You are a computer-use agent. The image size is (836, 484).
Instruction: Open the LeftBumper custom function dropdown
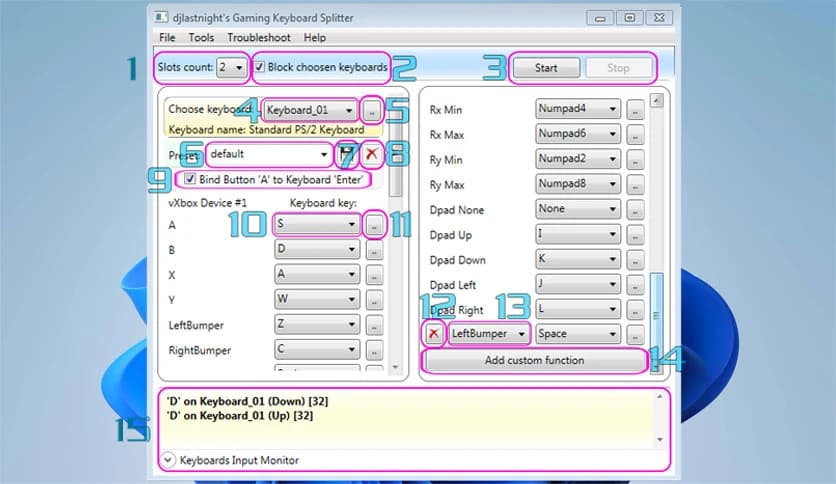point(489,333)
